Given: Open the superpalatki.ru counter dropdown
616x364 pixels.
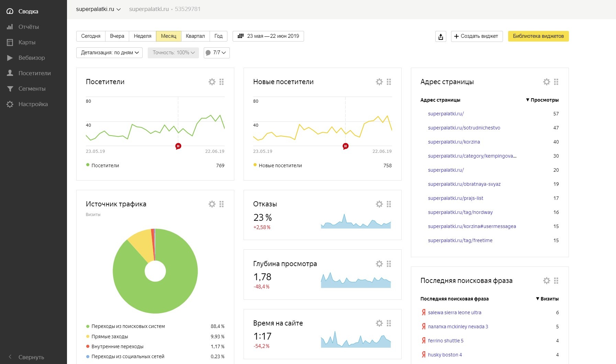Looking at the screenshot, I should point(98,9).
